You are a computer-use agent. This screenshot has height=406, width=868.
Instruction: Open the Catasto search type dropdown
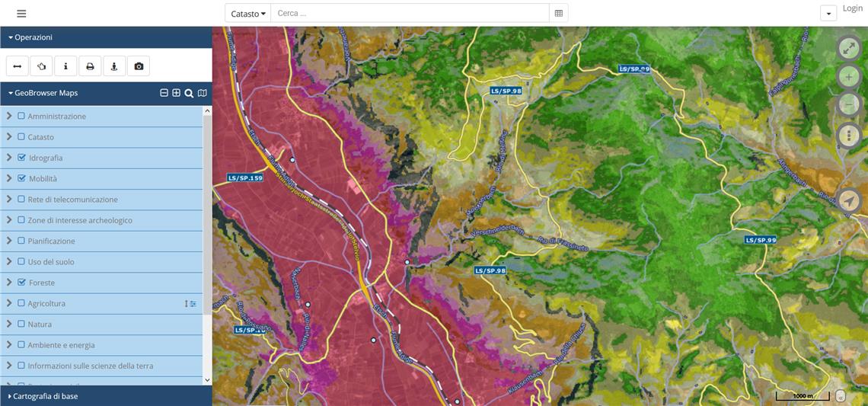tap(248, 14)
